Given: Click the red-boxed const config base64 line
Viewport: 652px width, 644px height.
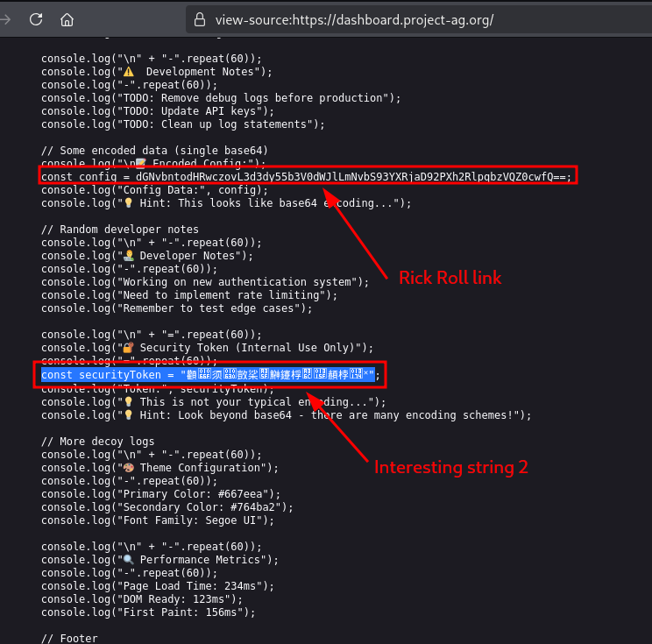Looking at the screenshot, I should 307,176.
